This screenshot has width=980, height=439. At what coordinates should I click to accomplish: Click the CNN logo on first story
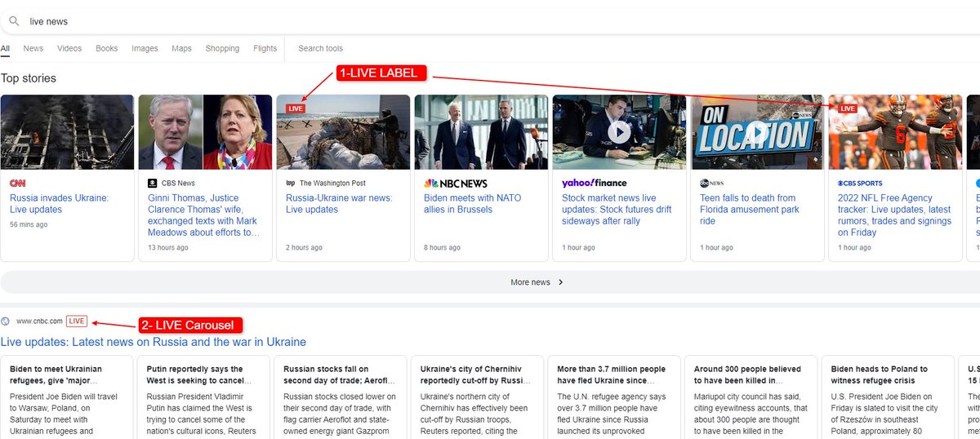coord(17,184)
